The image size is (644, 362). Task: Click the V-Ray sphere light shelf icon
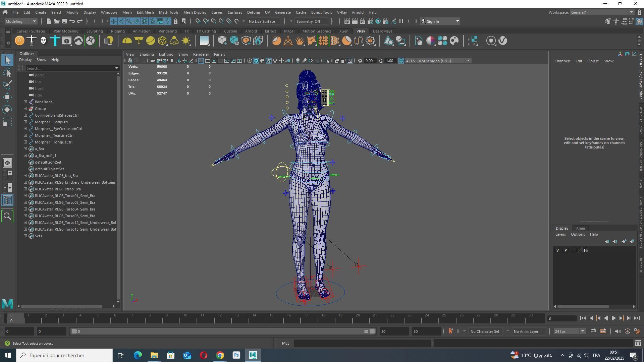click(x=151, y=41)
